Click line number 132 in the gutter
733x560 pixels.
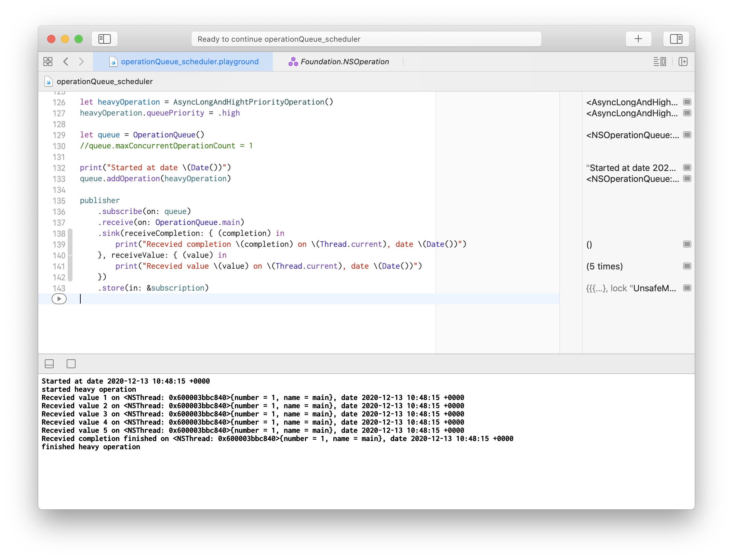click(x=59, y=168)
